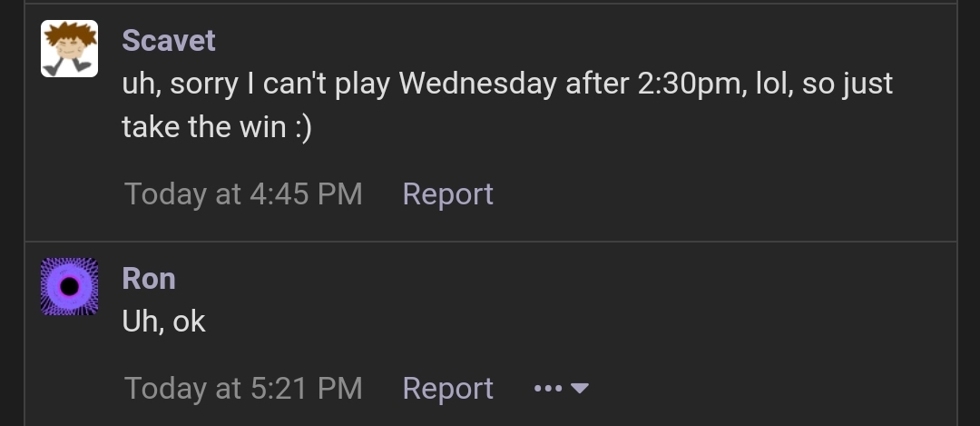Expand the dropdown arrow beside the three dots

click(x=579, y=389)
